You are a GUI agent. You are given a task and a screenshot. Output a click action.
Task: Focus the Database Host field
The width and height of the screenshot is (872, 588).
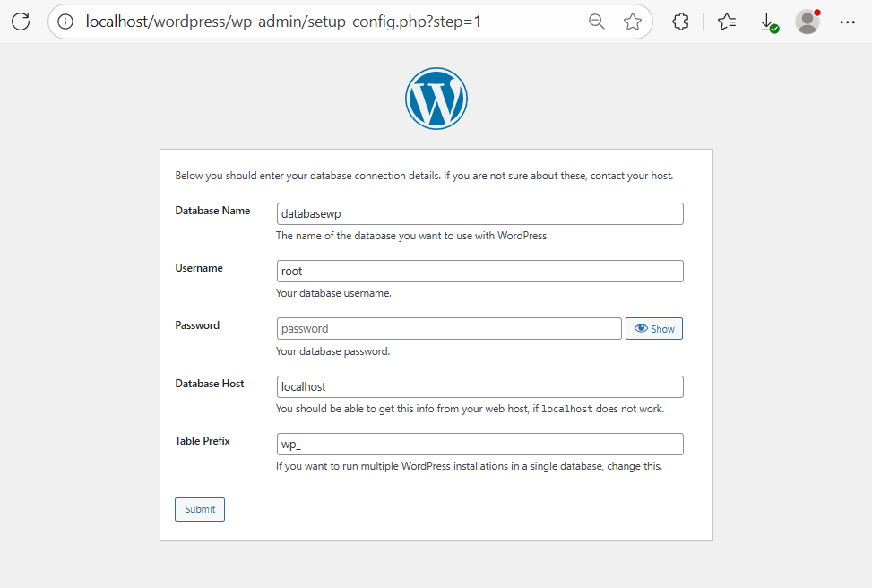tap(479, 386)
